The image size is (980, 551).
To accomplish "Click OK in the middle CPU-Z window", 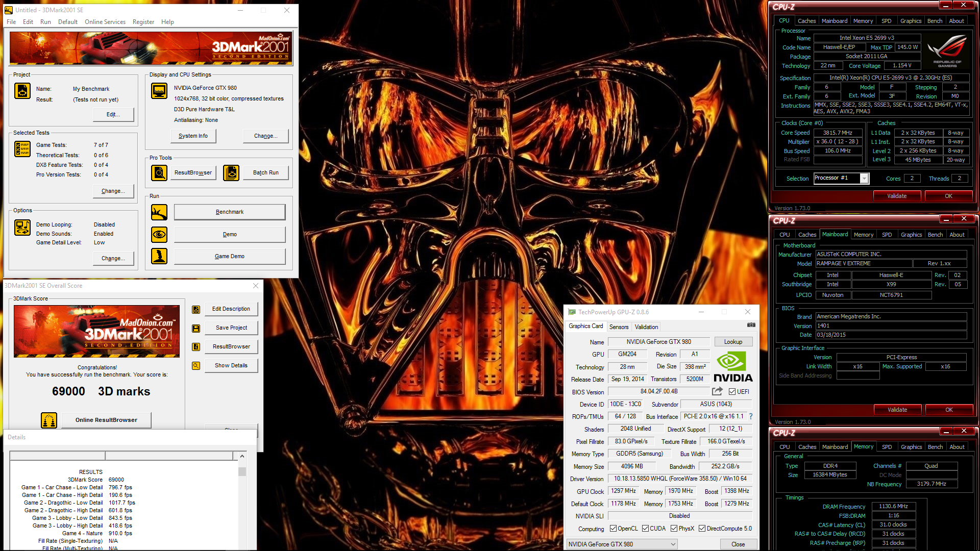I will pos(949,410).
